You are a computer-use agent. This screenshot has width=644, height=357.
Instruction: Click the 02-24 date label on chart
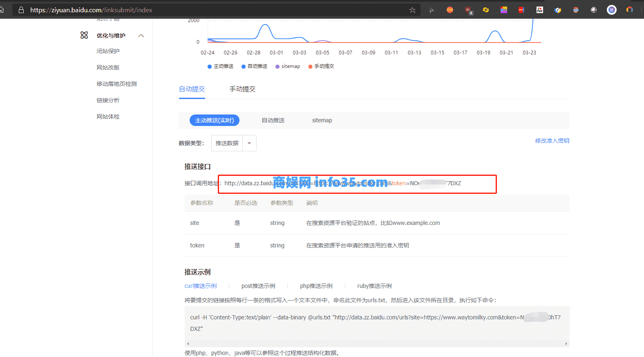click(208, 53)
